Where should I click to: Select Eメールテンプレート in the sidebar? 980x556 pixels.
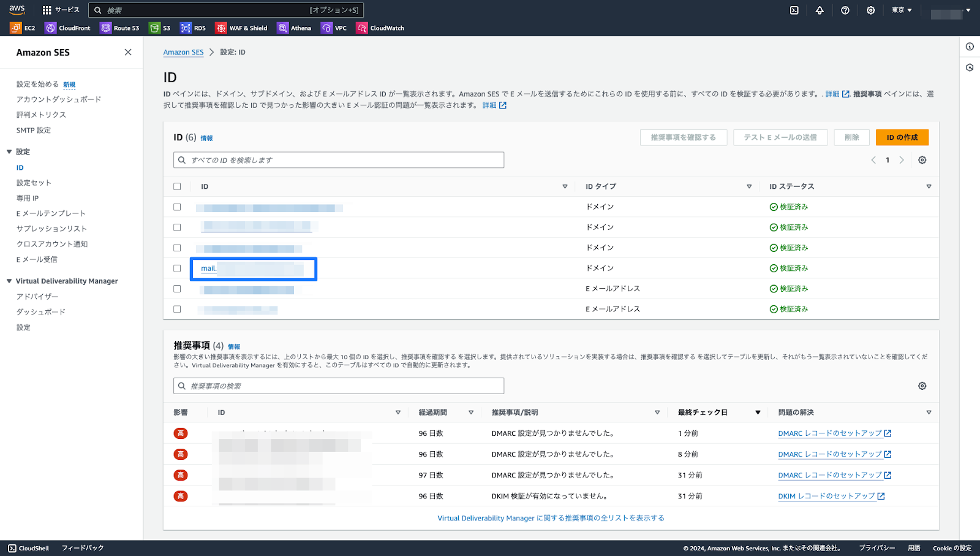[x=51, y=213]
